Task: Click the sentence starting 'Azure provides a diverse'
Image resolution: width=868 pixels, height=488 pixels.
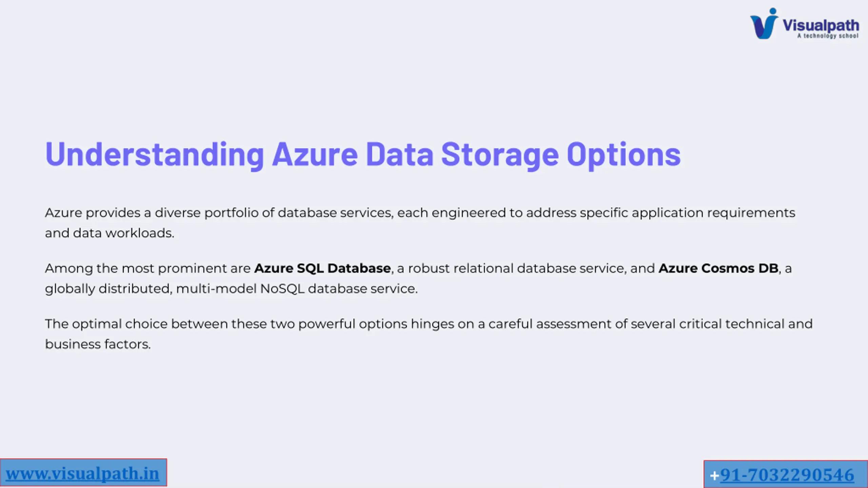Action: pyautogui.click(x=420, y=223)
